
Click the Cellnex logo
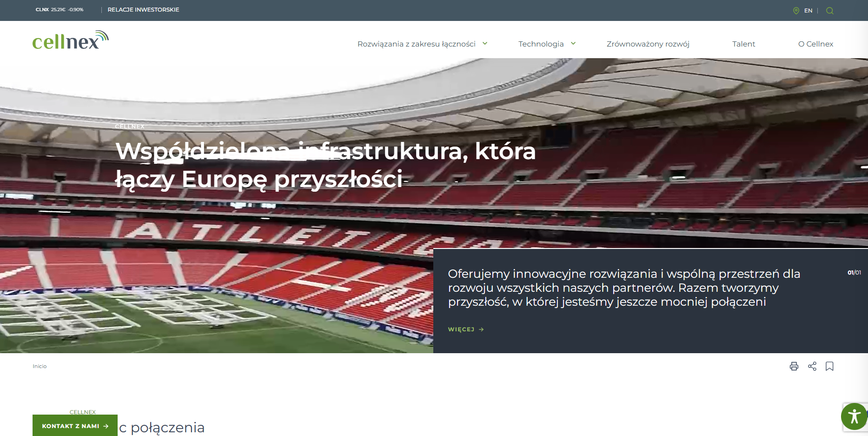[70, 40]
